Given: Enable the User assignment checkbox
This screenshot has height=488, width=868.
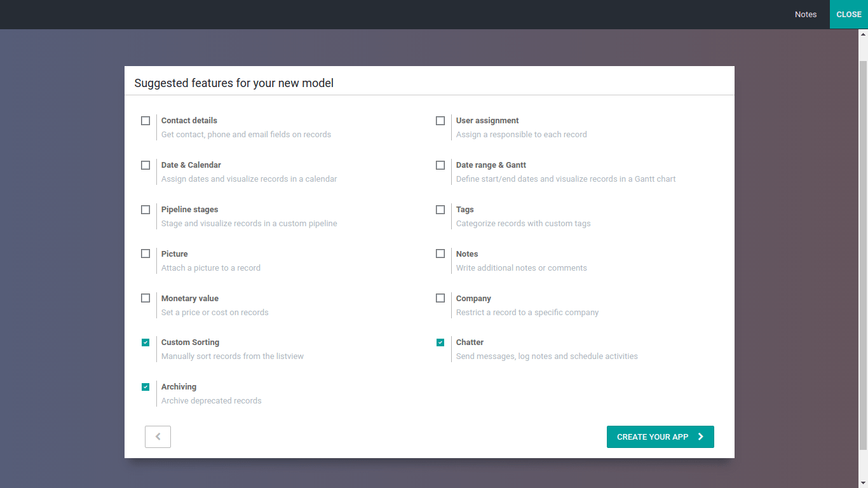Looking at the screenshot, I should (440, 121).
